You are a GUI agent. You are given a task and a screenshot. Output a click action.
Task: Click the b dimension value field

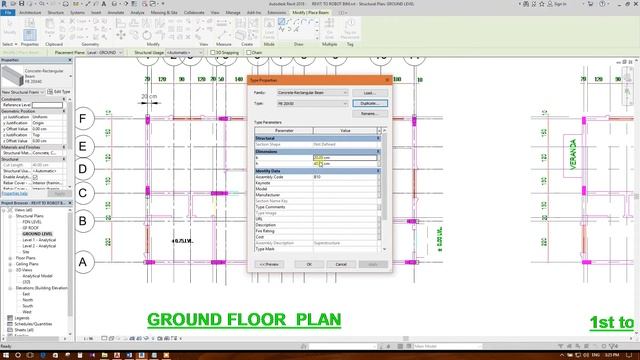point(345,158)
